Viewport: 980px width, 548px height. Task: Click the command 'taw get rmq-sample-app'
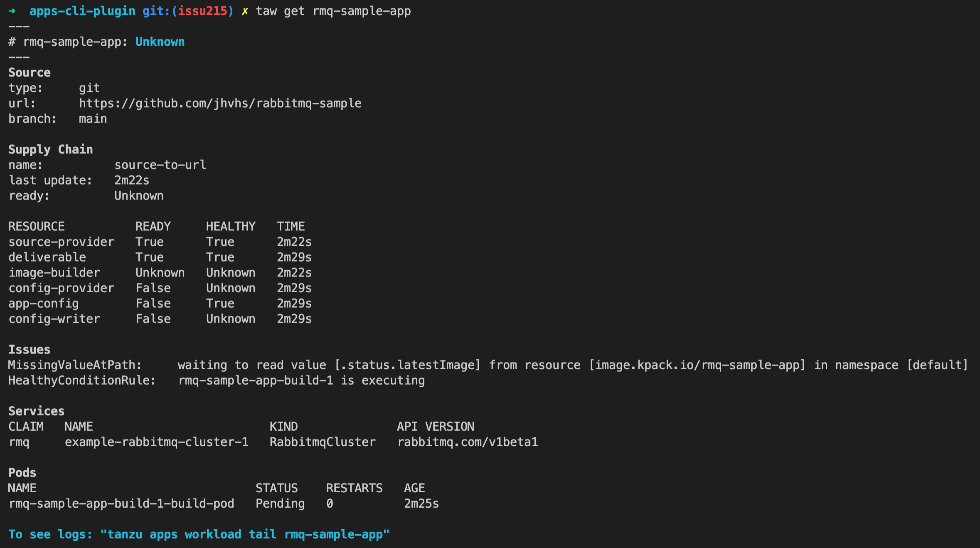tap(333, 11)
